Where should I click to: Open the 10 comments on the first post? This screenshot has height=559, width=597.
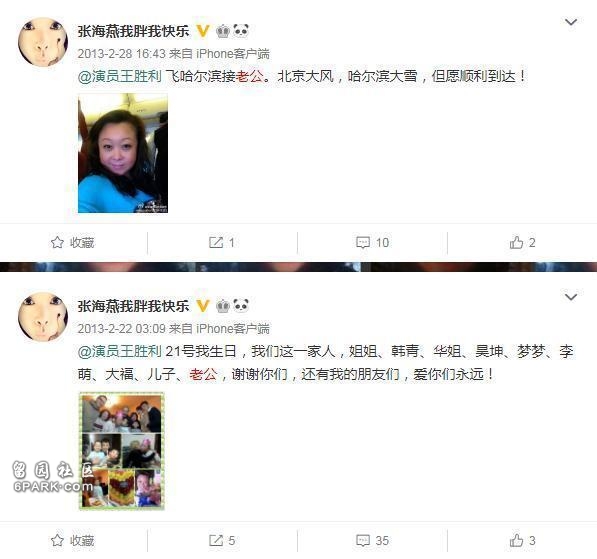click(x=372, y=243)
